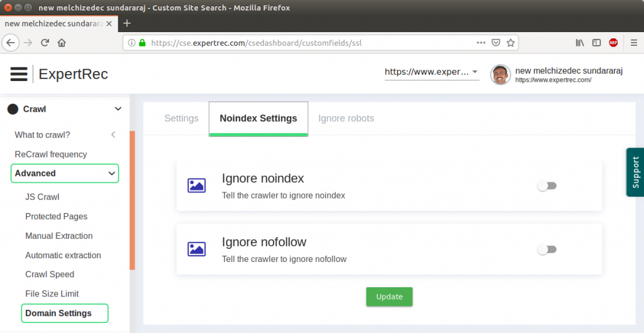Open the Adblock Plus extension icon
The height and width of the screenshot is (333, 644).
(613, 43)
